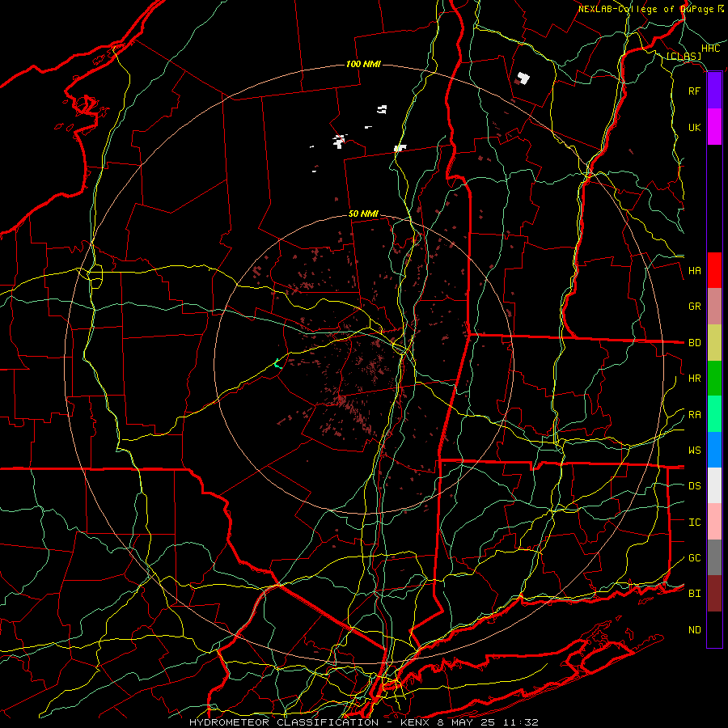This screenshot has height=728, width=728.
Task: Click the WS legend label
Action: pyautogui.click(x=694, y=450)
